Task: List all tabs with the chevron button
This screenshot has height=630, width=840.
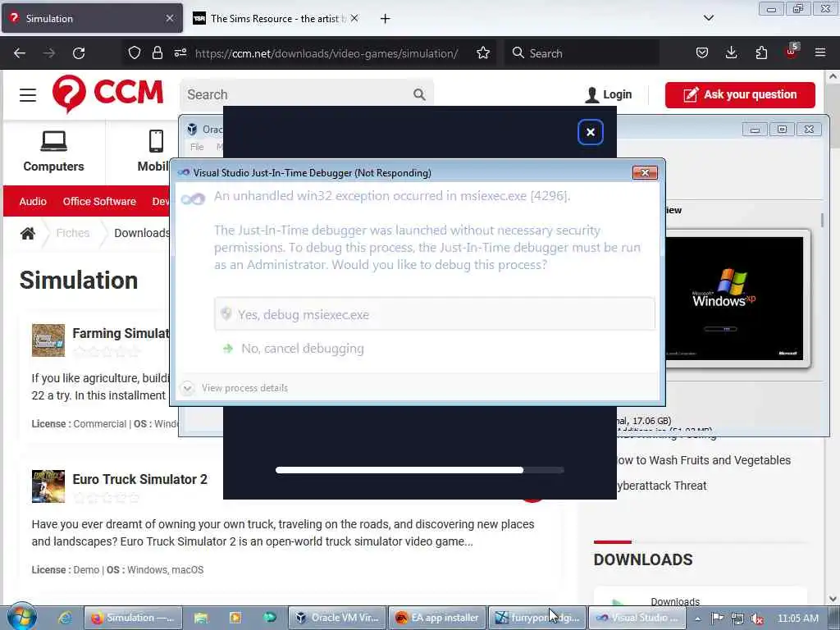Action: [x=709, y=18]
